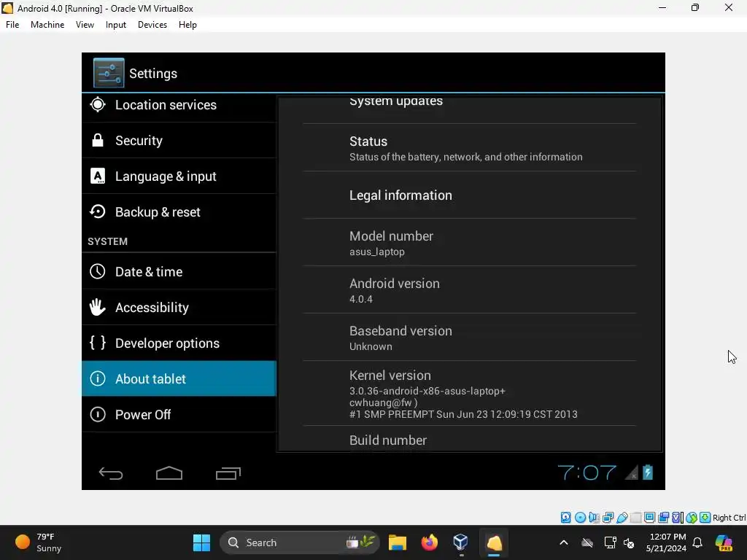The height and width of the screenshot is (560, 747).
Task: Click the clock icon beside Date & time
Action: coord(98,271)
